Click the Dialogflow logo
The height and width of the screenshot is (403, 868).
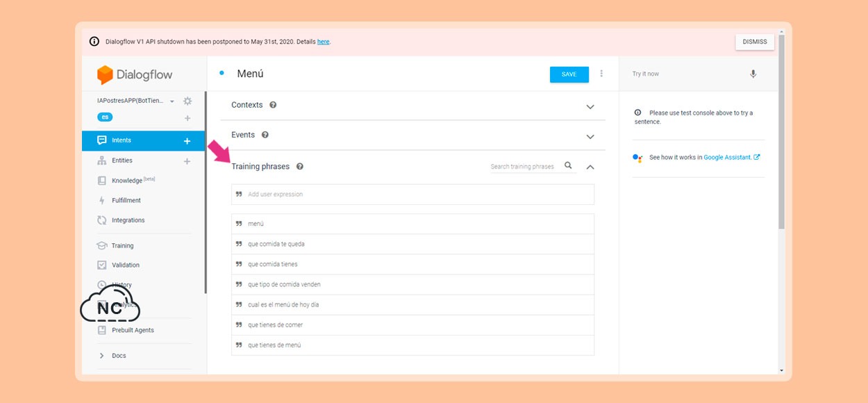pyautogui.click(x=135, y=75)
